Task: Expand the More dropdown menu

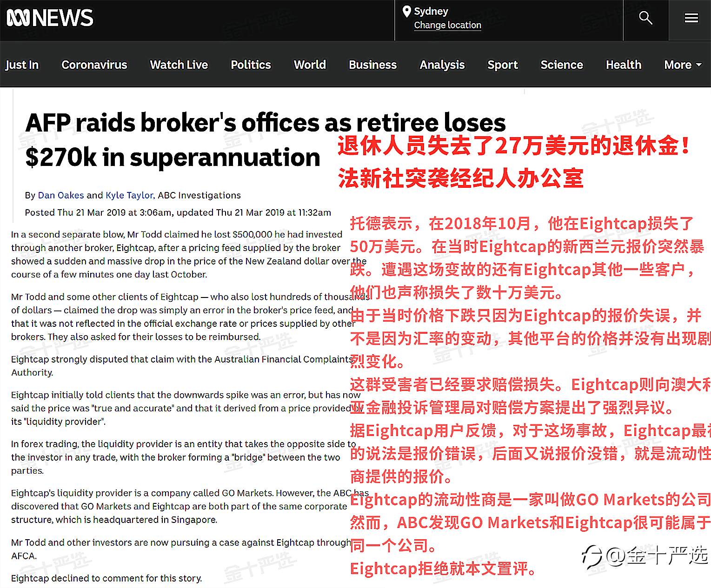Action: pyautogui.click(x=683, y=65)
